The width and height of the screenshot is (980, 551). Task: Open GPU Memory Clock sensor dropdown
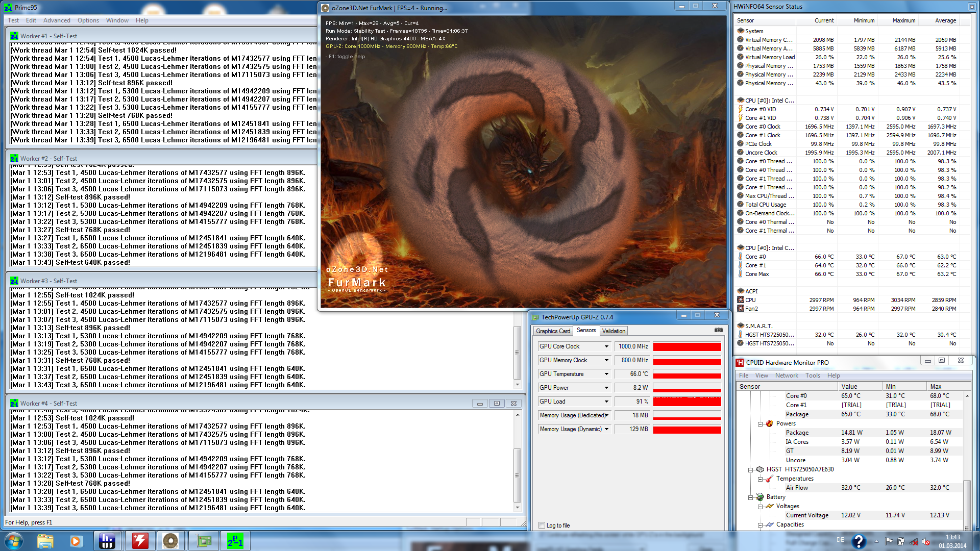[606, 360]
